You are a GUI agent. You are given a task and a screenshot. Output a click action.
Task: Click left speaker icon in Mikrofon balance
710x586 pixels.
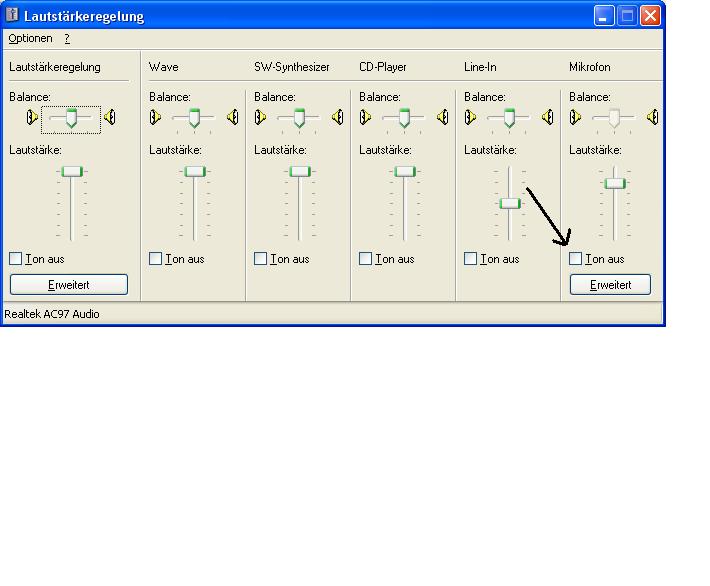tap(575, 117)
